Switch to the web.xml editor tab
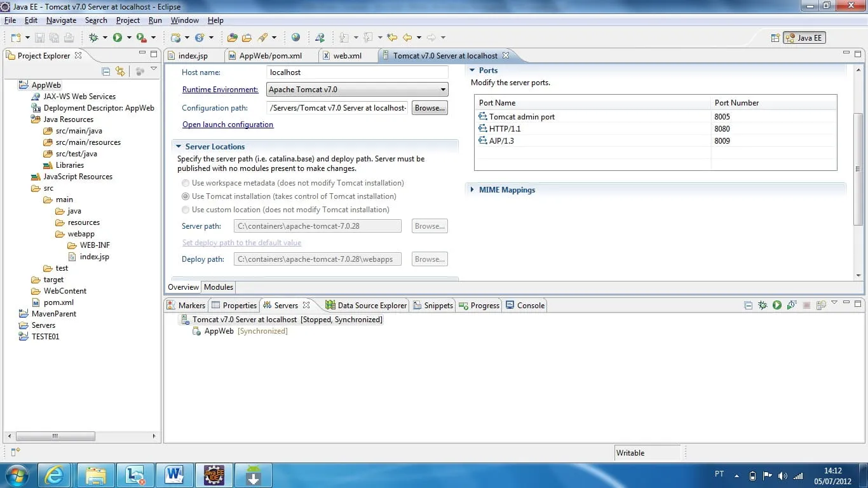This screenshot has width=868, height=488. tap(347, 56)
